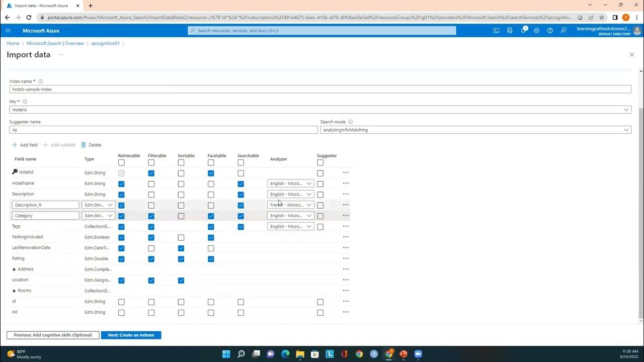This screenshot has width=644, height=362.
Task: Reload the browser page
Action: point(29,17)
